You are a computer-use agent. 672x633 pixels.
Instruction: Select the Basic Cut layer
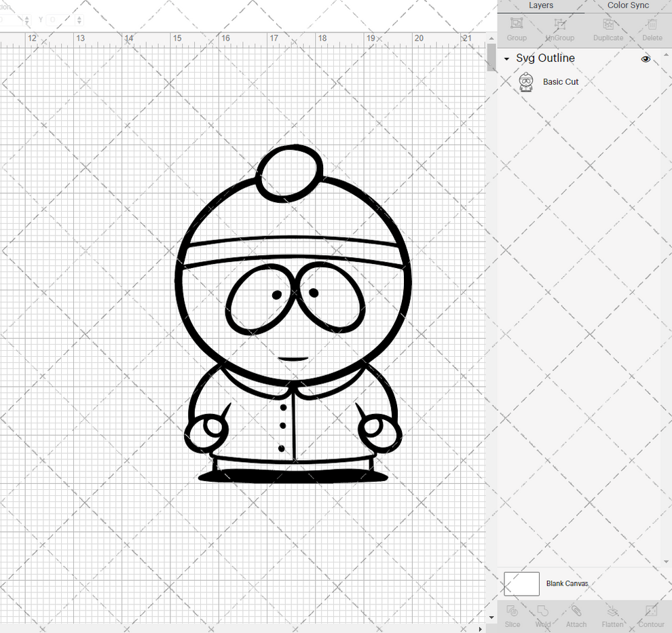(x=561, y=81)
